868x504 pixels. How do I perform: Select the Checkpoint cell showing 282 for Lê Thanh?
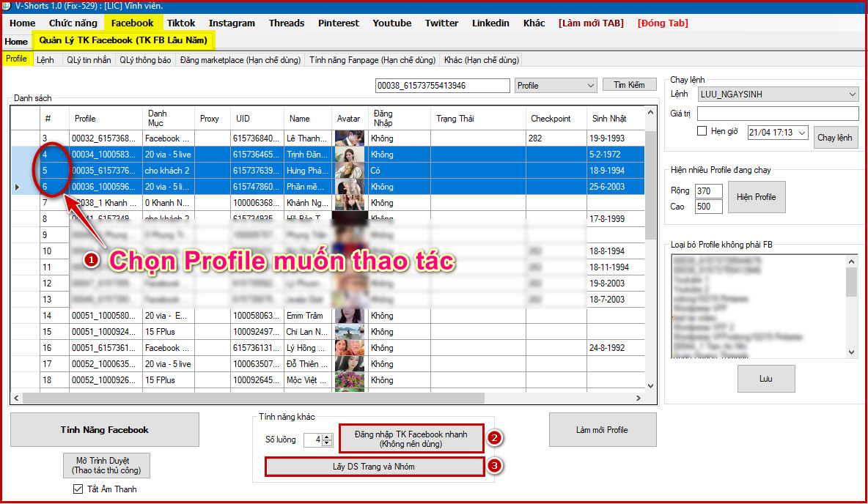(556, 138)
